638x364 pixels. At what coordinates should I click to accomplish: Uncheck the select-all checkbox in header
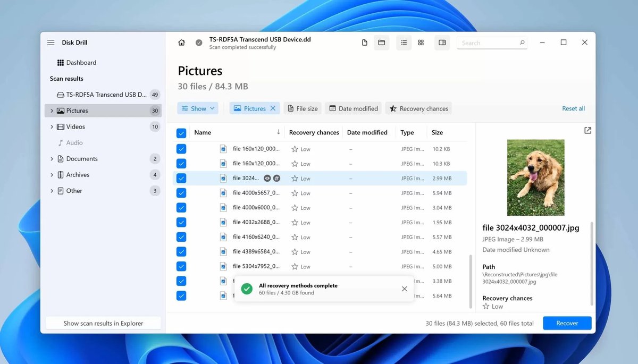click(x=181, y=132)
